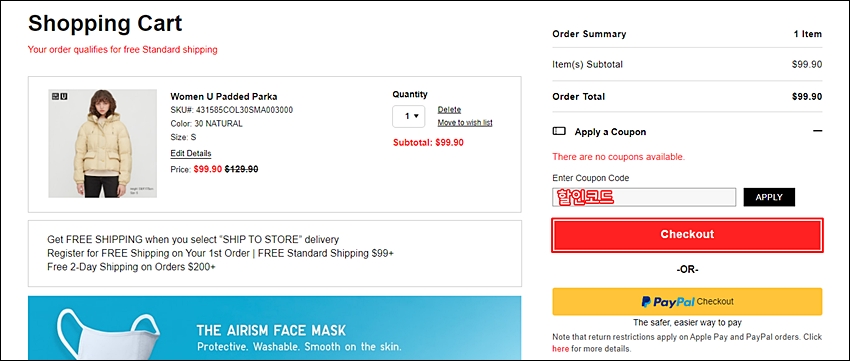The width and height of the screenshot is (850, 361).
Task: Move parka to wish list
Action: [x=465, y=123]
